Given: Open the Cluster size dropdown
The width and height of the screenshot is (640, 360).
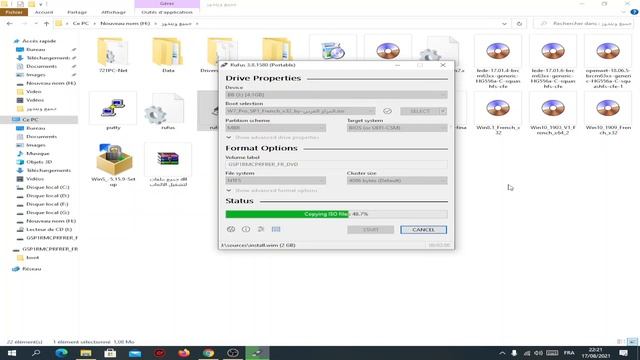Looking at the screenshot, I should [x=397, y=180].
